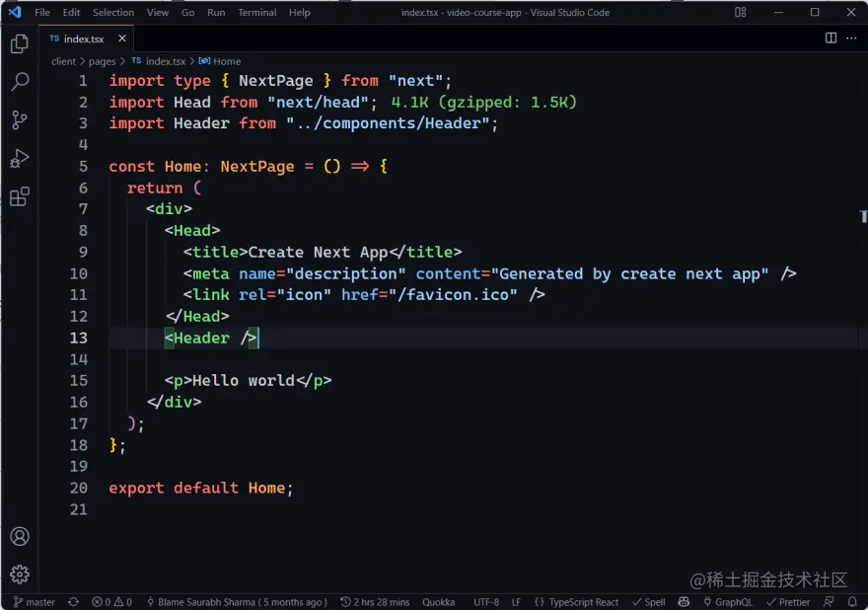Click the Blame Saurabh Sharma status entry
The width and height of the screenshot is (868, 610).
click(x=237, y=602)
